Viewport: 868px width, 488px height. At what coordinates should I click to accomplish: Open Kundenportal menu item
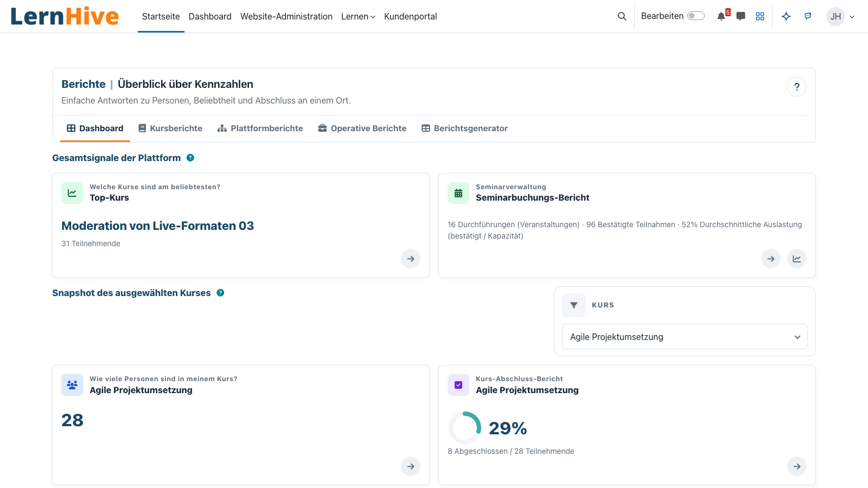click(411, 16)
